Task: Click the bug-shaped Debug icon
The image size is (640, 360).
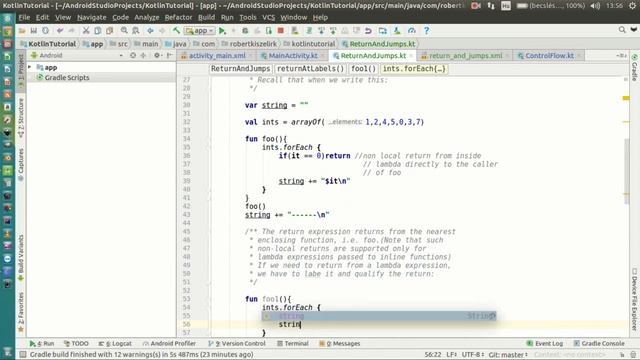Action: [245, 31]
